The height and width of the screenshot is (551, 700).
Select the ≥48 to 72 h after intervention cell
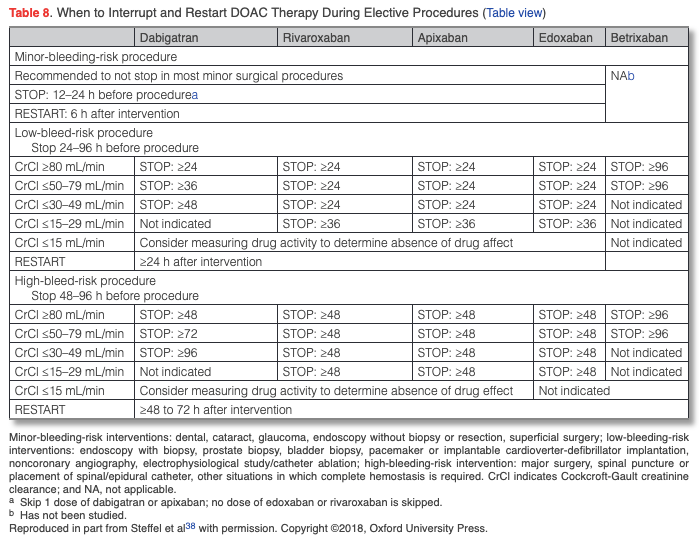click(x=215, y=410)
